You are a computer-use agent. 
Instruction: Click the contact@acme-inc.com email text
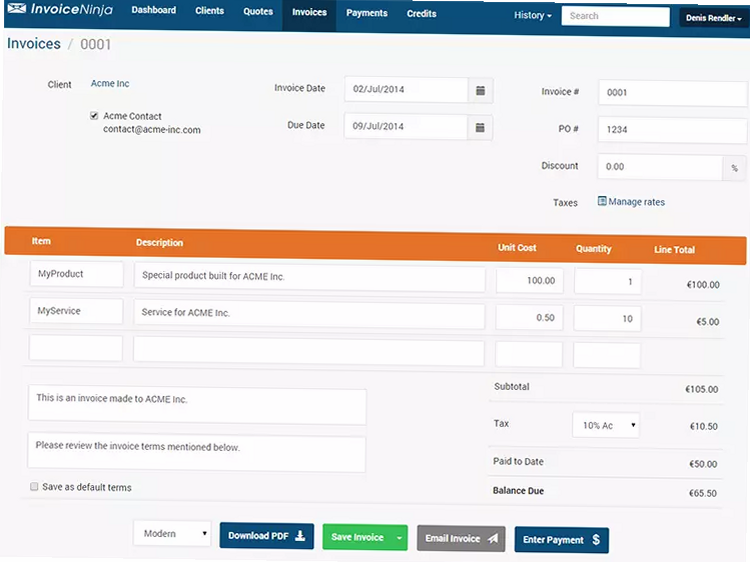[152, 130]
